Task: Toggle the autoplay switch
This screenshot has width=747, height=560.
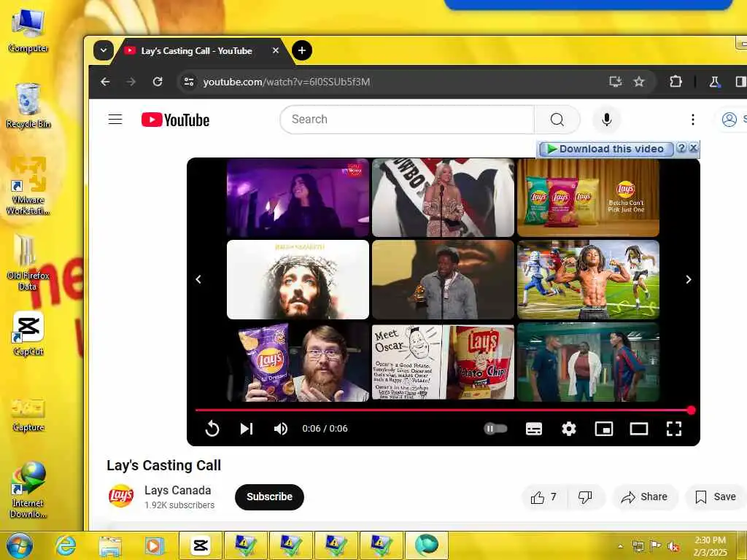Action: pos(495,429)
